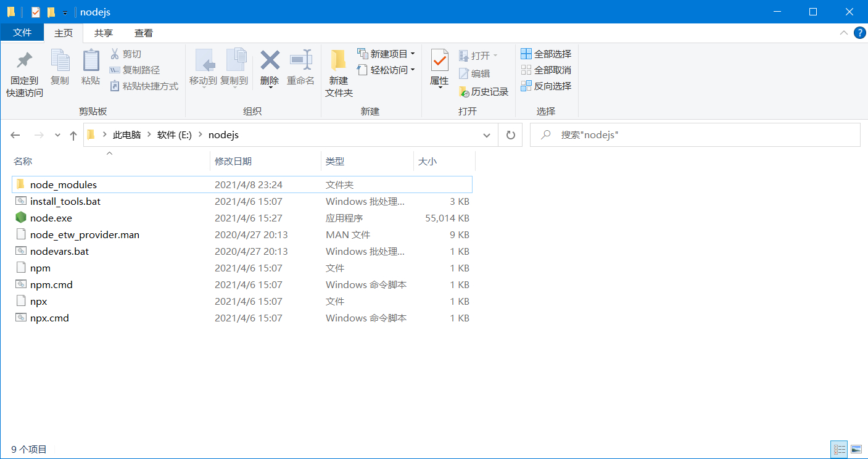Switch to details view in status bar
The width and height of the screenshot is (868, 459).
[839, 449]
